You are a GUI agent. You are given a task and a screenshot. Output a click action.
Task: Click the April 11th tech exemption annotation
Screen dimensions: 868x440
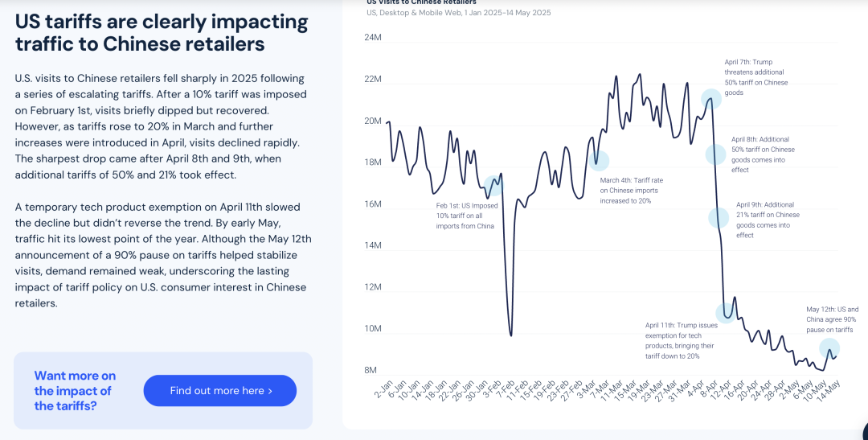[679, 340]
